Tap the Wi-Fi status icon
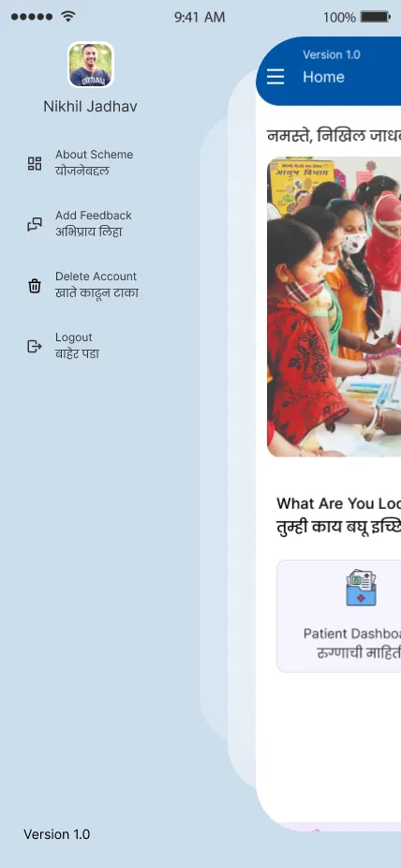The height and width of the screenshot is (868, 401). pos(68,17)
